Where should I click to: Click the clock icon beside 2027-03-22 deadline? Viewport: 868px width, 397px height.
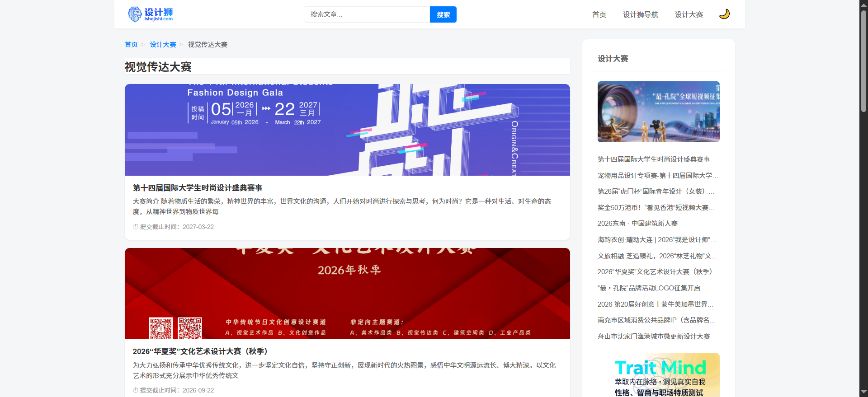136,227
